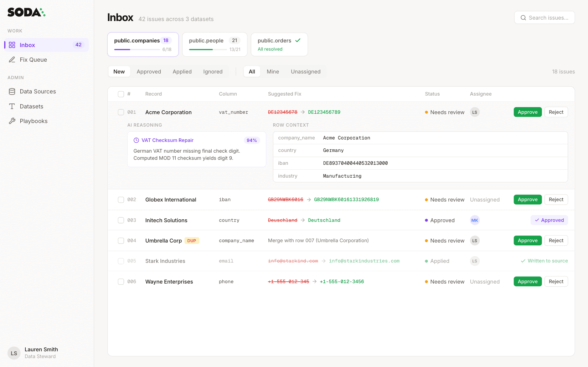
Task: Reject the Umbrella Corp merge suggestion
Action: point(556,240)
